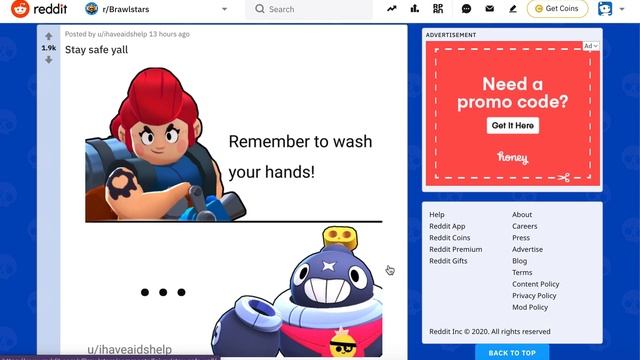Open the user profile avatar
This screenshot has height=360, width=640.
pos(605,9)
